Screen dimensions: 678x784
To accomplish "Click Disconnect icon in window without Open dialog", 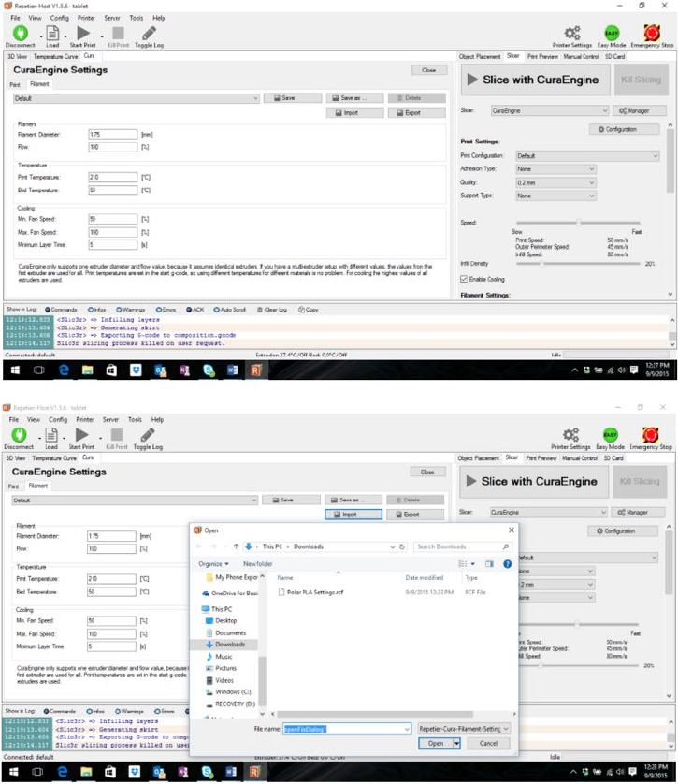I will point(20,33).
